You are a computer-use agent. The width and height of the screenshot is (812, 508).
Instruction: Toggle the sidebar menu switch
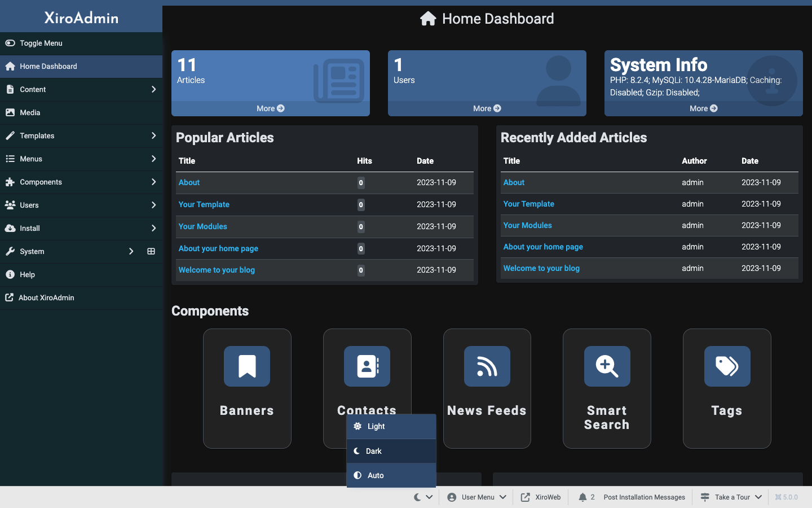(10, 43)
